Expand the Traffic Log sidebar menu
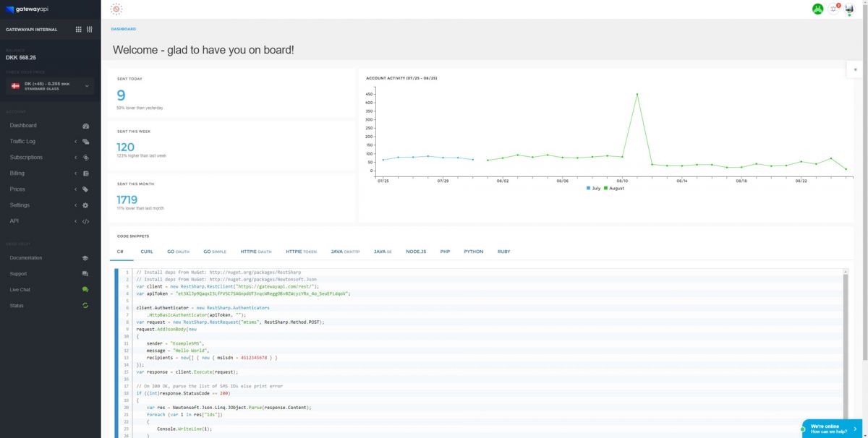Viewport: 868px width, 438px height. (x=50, y=141)
